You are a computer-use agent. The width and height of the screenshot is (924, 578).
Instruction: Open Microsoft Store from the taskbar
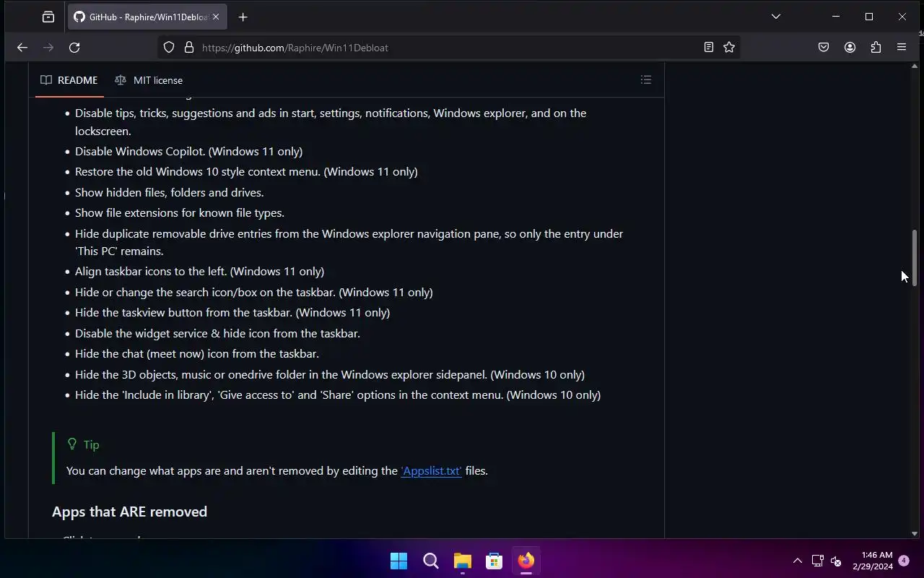(x=494, y=561)
